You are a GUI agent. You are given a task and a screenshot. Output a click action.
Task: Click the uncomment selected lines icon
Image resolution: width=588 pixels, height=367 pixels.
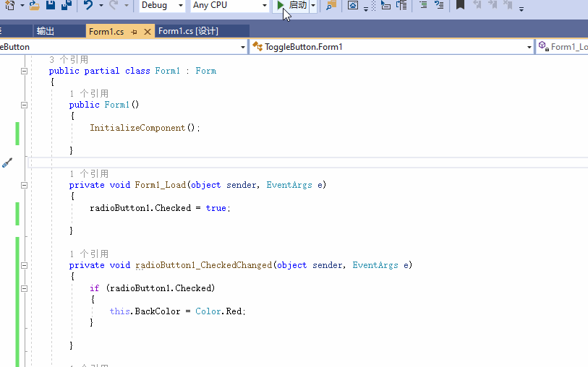click(438, 6)
